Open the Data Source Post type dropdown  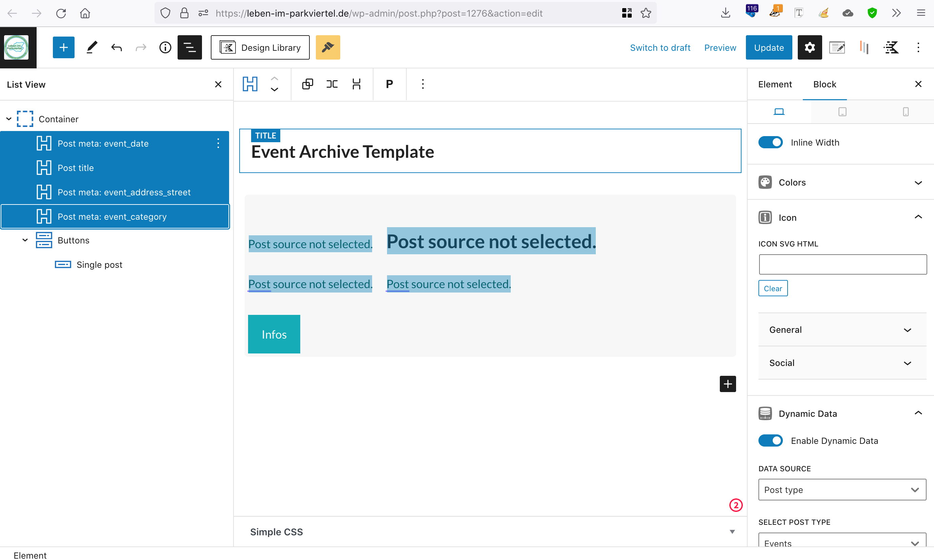click(842, 490)
